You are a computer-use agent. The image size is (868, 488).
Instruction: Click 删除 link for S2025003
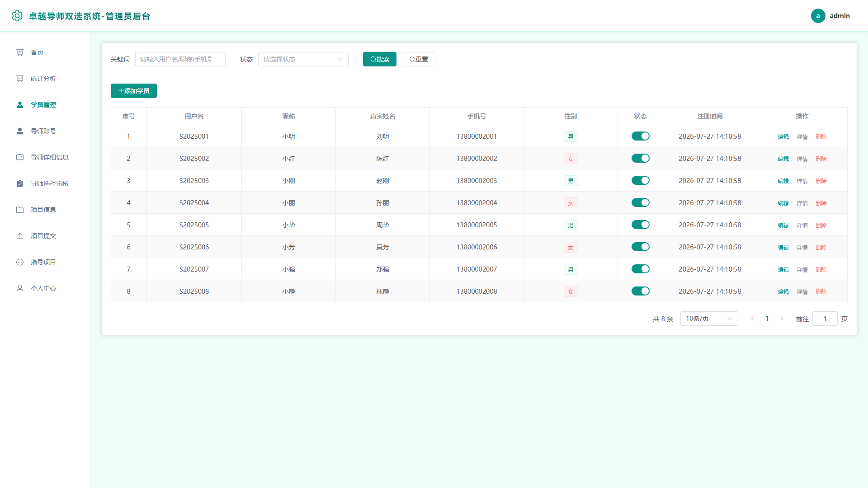tap(821, 181)
